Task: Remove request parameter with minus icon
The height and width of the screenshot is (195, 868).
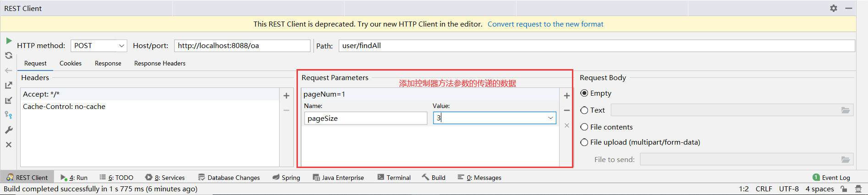Action: coord(567,110)
